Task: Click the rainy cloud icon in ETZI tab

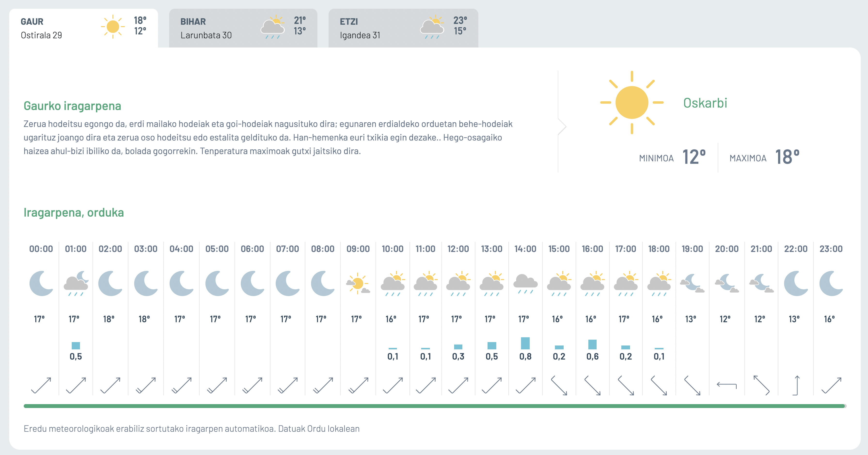Action: click(432, 27)
